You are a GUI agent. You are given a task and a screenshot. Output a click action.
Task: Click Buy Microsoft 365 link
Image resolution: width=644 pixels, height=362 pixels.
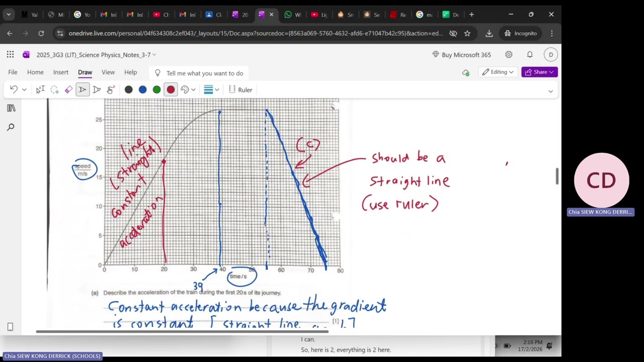click(461, 55)
